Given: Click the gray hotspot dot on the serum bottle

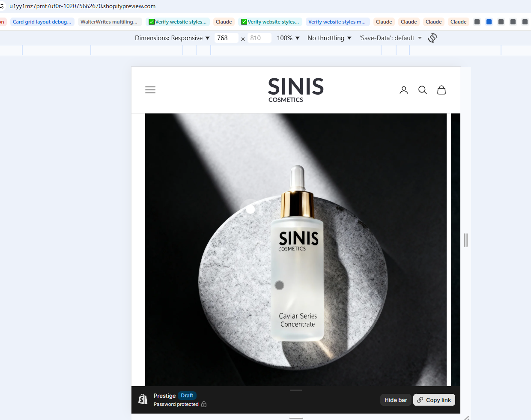Looking at the screenshot, I should tap(279, 285).
